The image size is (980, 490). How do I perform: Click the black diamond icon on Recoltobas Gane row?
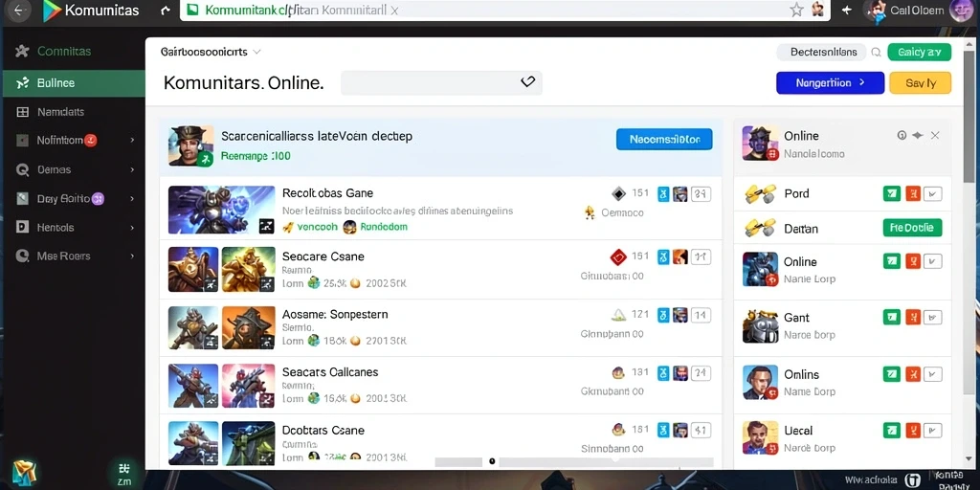pos(617,193)
